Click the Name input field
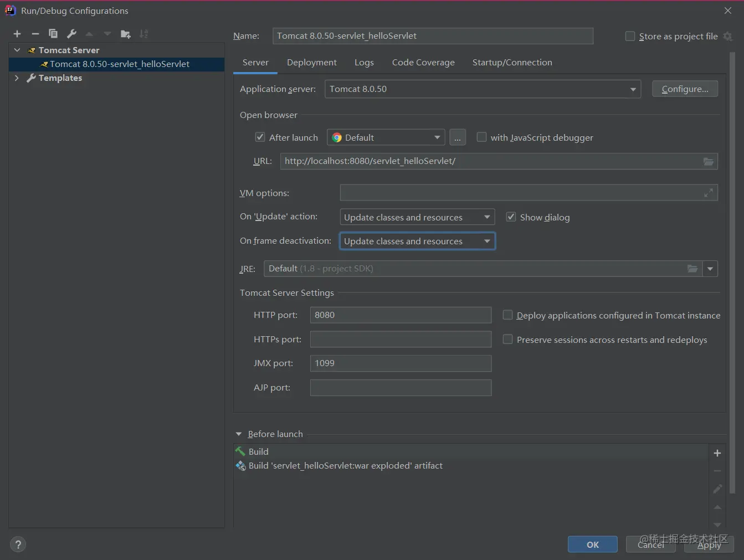This screenshot has height=560, width=744. (433, 36)
